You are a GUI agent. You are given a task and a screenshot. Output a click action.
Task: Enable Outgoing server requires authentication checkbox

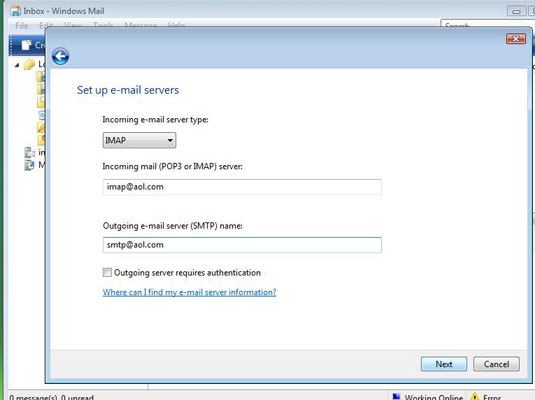(x=107, y=272)
